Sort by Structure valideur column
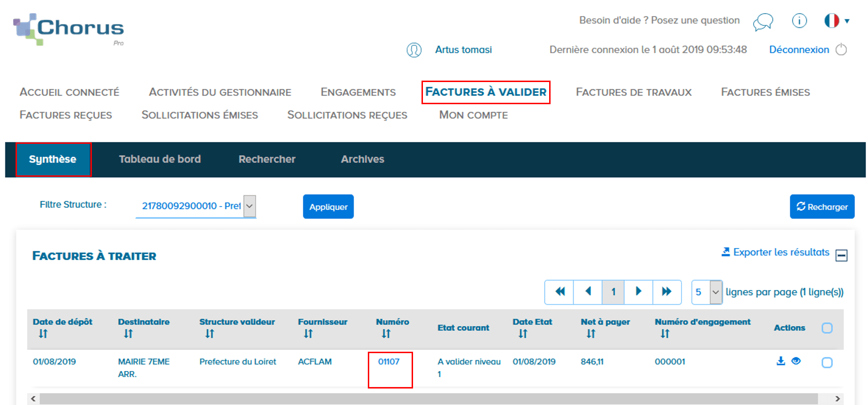This screenshot has height=405, width=868. pos(210,334)
